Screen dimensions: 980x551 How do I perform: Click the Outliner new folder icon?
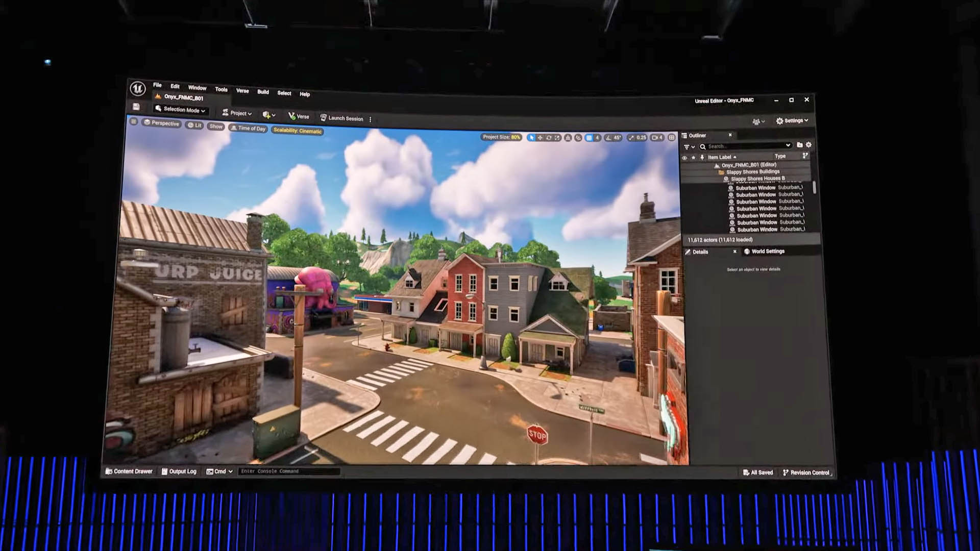799,145
